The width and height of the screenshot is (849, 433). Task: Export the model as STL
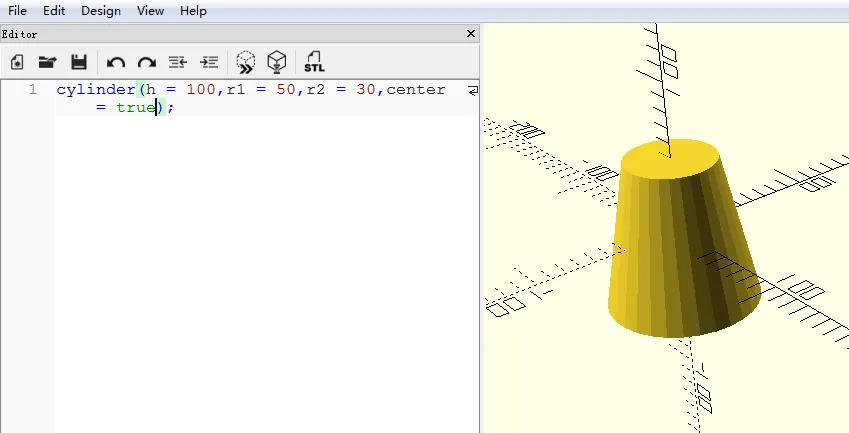pyautogui.click(x=314, y=62)
